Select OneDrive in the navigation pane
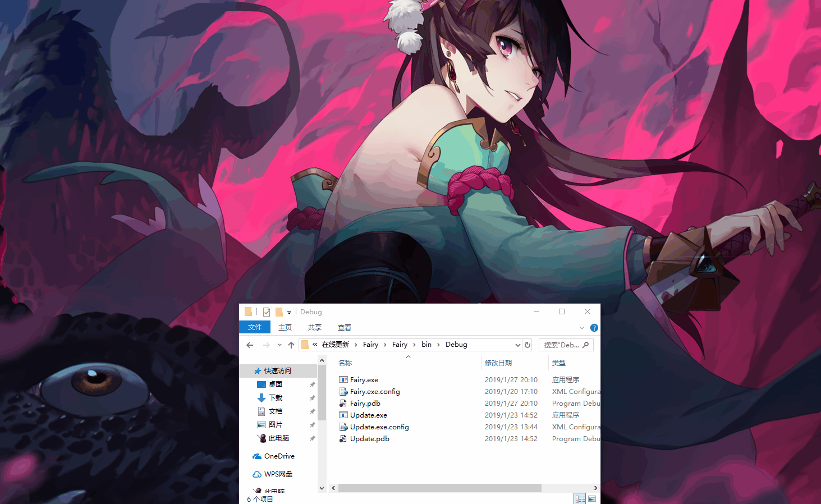This screenshot has width=821, height=504. (279, 456)
